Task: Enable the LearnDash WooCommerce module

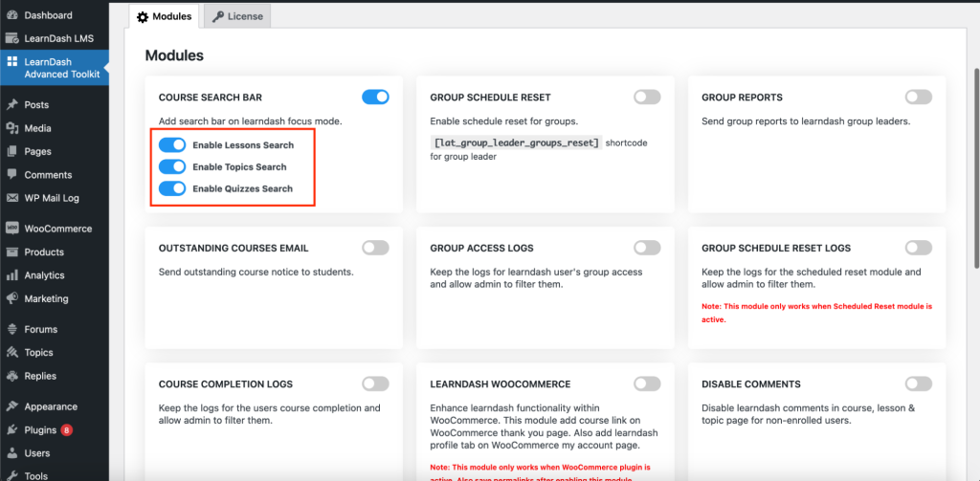Action: (x=647, y=383)
